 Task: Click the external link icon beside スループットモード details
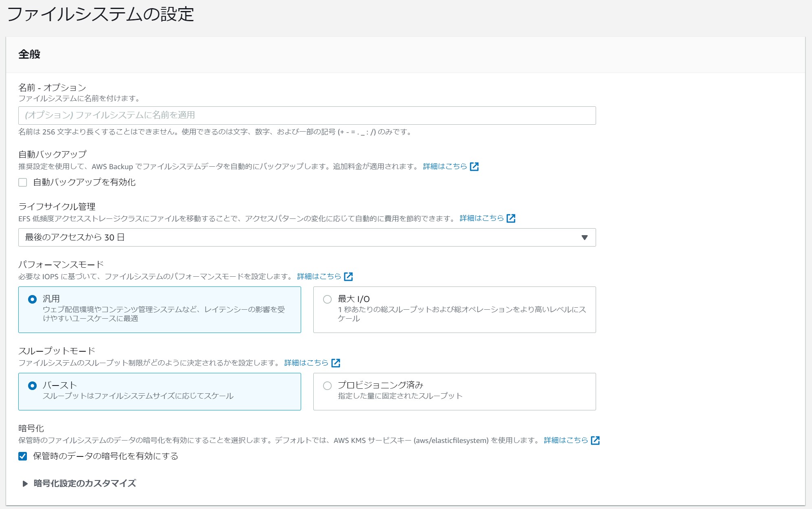click(336, 362)
